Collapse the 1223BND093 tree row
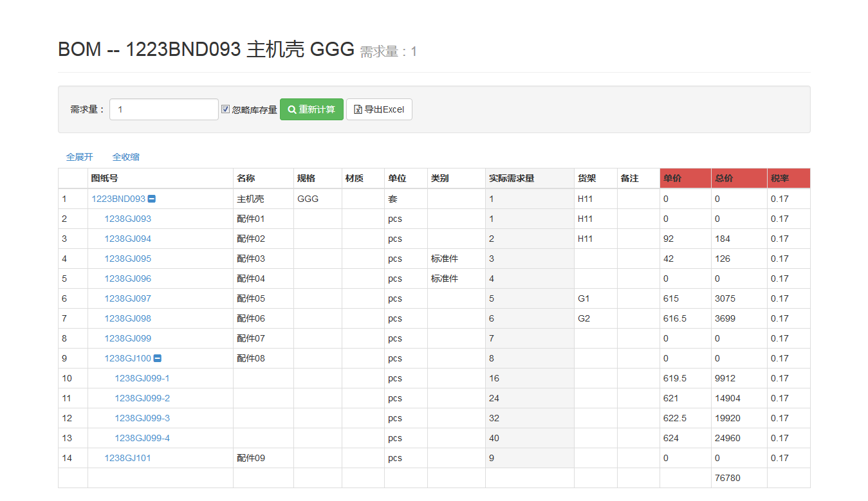Image resolution: width=868 pixels, height=501 pixels. click(x=151, y=199)
